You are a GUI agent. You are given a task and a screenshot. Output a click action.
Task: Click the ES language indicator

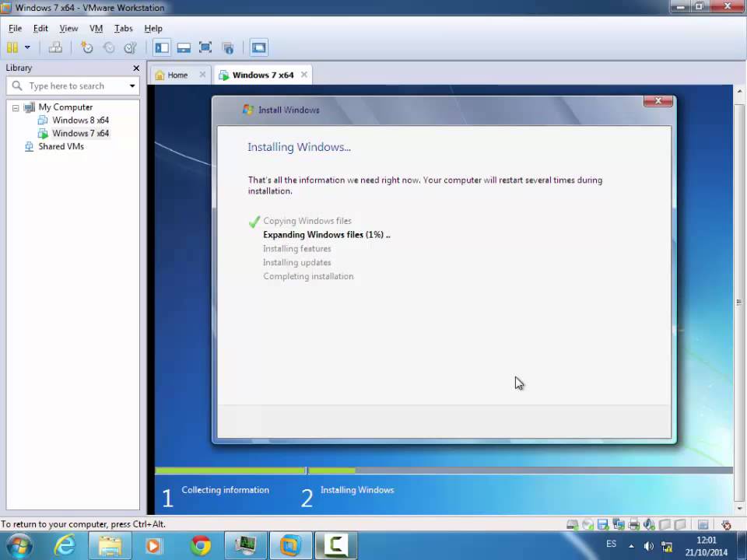[x=612, y=544]
